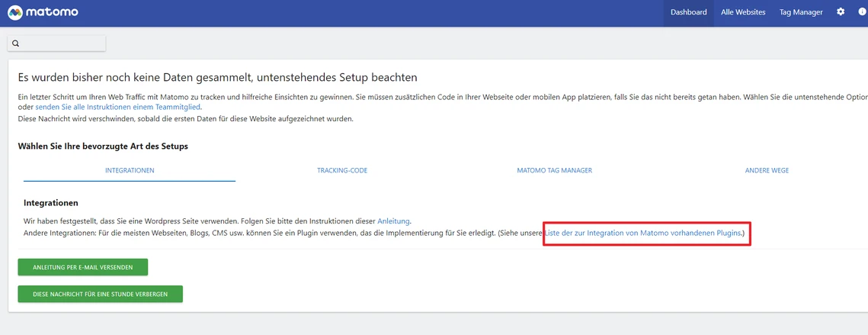The image size is (868, 335).
Task: Open link to list of Matomo integration plugins
Action: click(x=643, y=232)
